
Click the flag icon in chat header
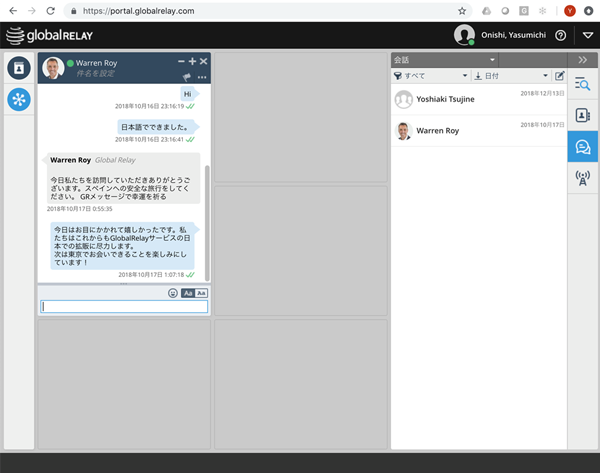pyautogui.click(x=187, y=77)
